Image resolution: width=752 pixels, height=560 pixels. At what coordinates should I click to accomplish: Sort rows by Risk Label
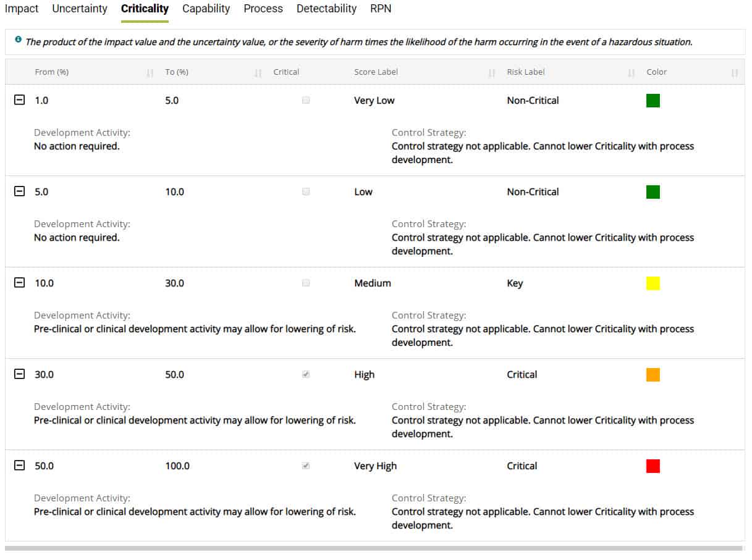click(x=632, y=72)
